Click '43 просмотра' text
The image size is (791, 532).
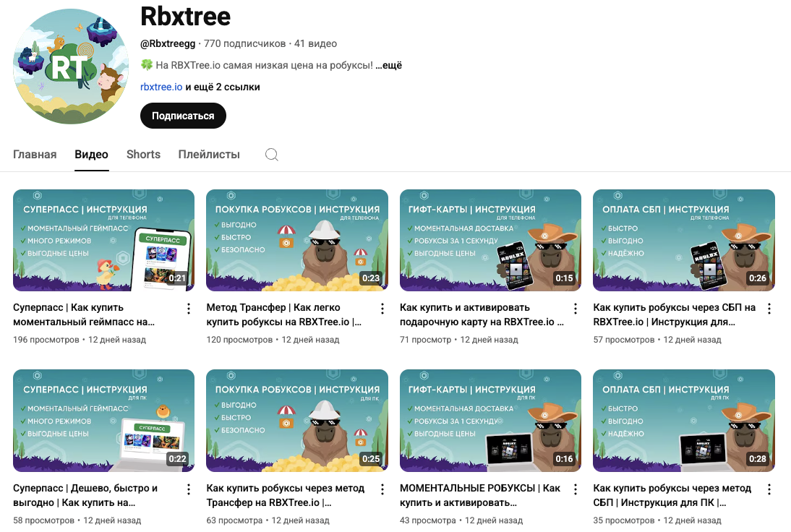coord(428,520)
